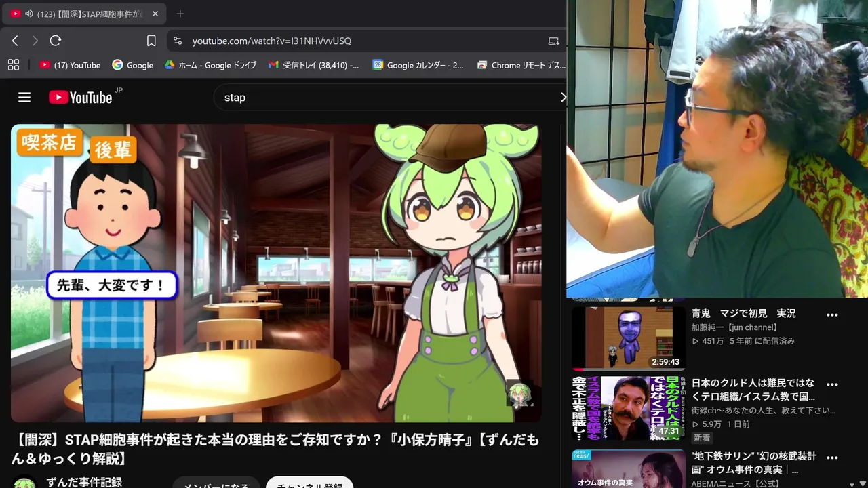868x488 pixels.
Task: Bookmark this page with the bookmark icon
Action: click(151, 41)
